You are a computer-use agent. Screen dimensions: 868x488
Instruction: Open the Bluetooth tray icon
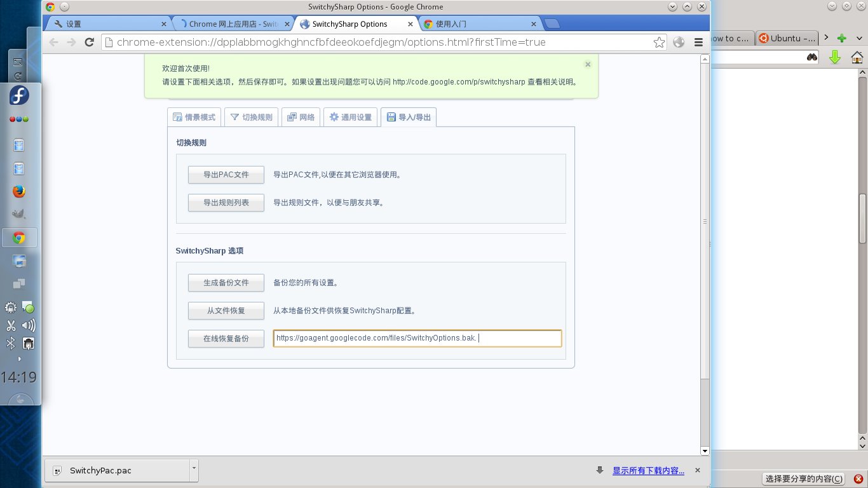tap(11, 344)
